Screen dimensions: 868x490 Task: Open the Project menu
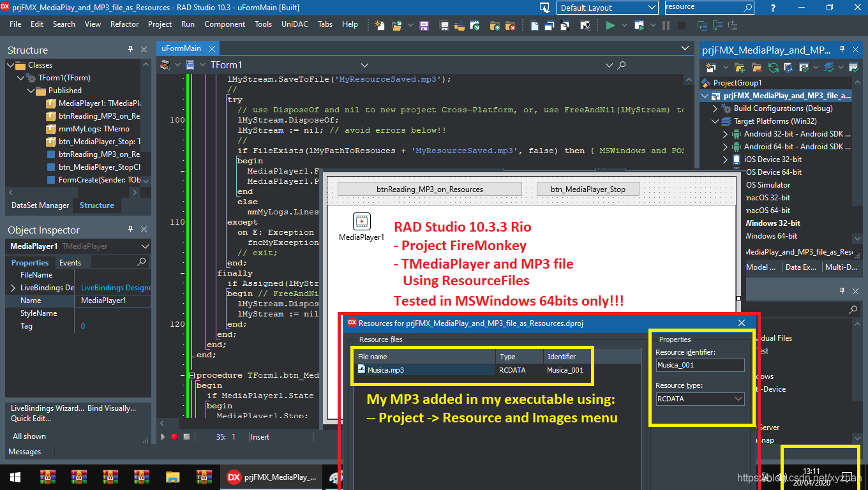click(160, 24)
